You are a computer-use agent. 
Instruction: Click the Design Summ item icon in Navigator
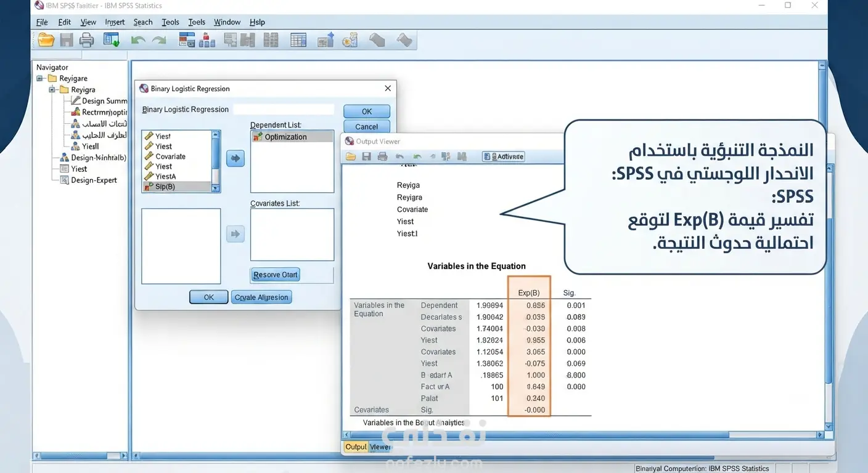pos(76,101)
